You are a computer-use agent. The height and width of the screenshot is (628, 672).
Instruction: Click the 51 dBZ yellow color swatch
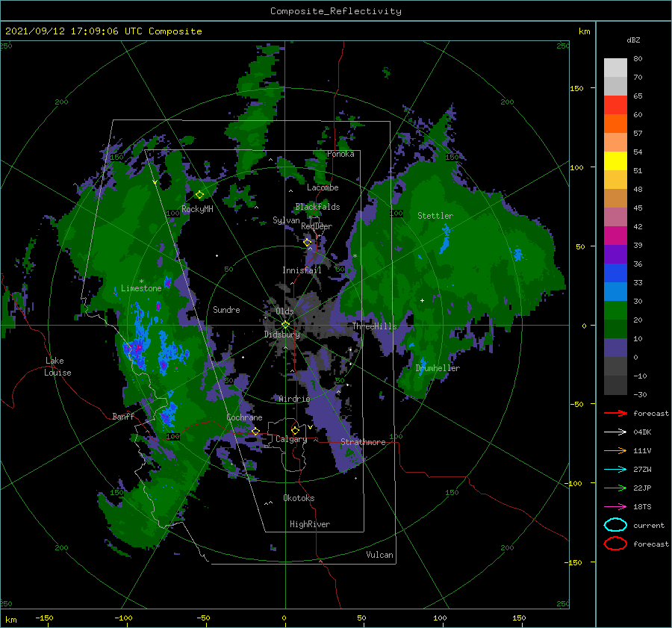(615, 161)
